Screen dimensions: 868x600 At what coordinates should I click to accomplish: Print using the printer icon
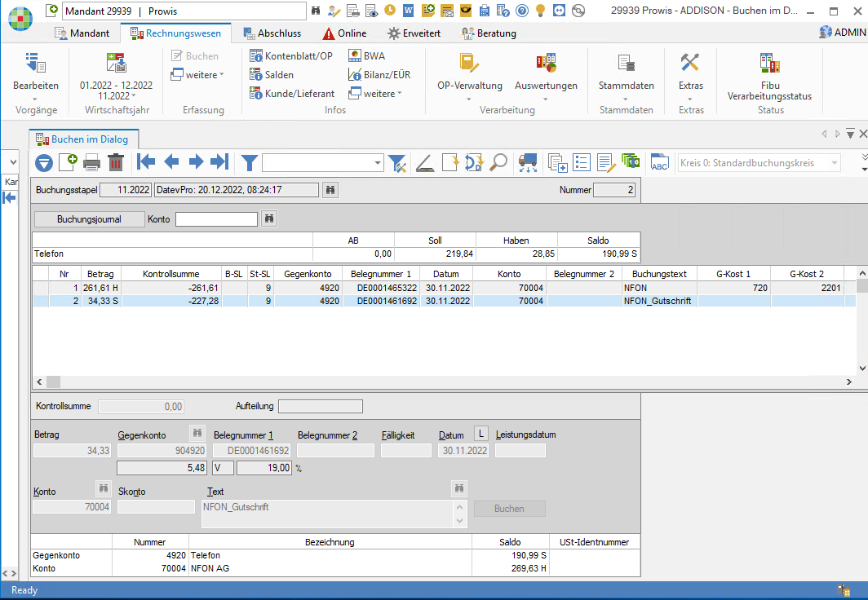pyautogui.click(x=91, y=162)
